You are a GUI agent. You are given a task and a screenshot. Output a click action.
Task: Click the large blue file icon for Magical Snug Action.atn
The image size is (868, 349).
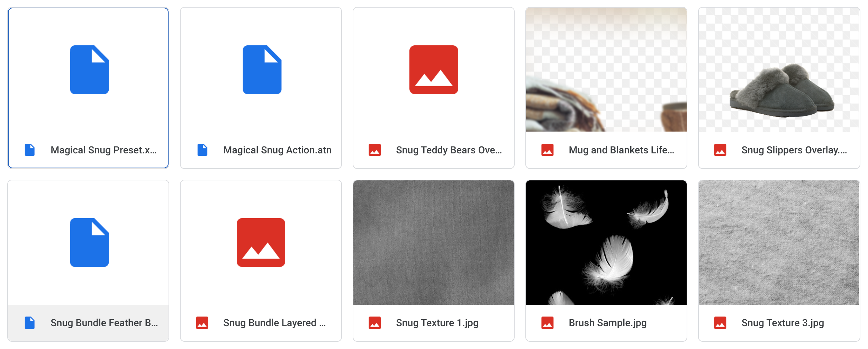[262, 70]
